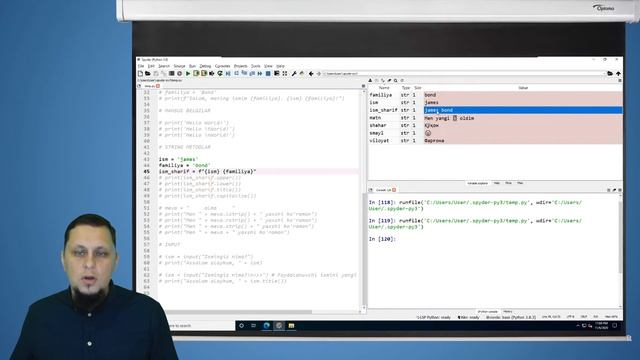Sort variables by the Name column
This screenshot has height=360, width=640.
tap(384, 88)
